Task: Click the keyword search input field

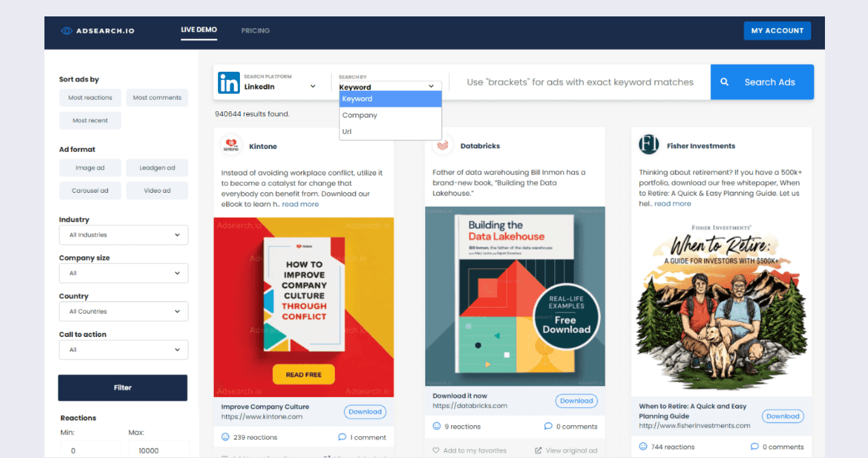Action: (x=580, y=82)
